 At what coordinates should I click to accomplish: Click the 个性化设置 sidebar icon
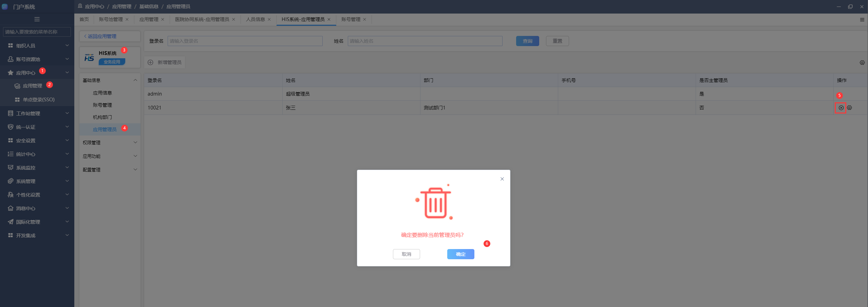point(11,195)
